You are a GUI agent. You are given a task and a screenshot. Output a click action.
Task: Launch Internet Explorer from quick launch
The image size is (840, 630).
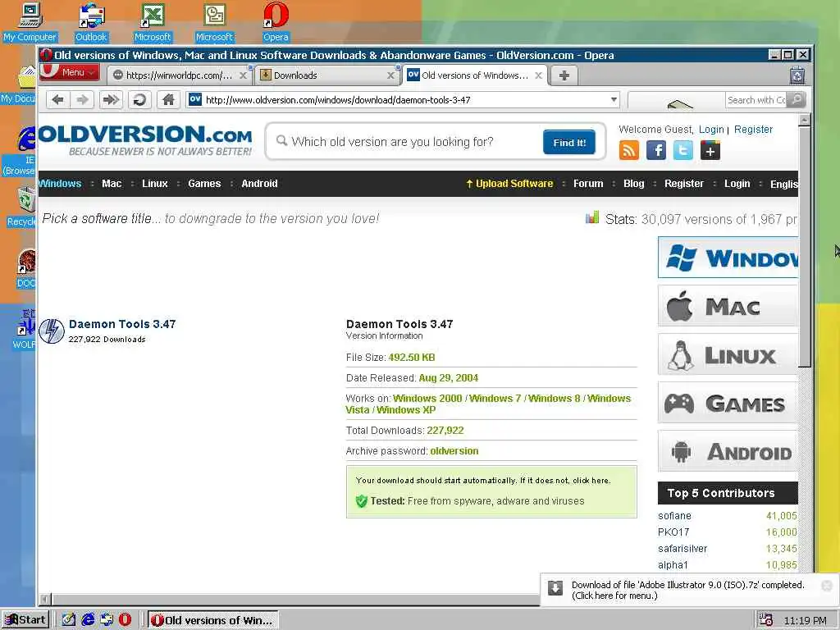[88, 620]
